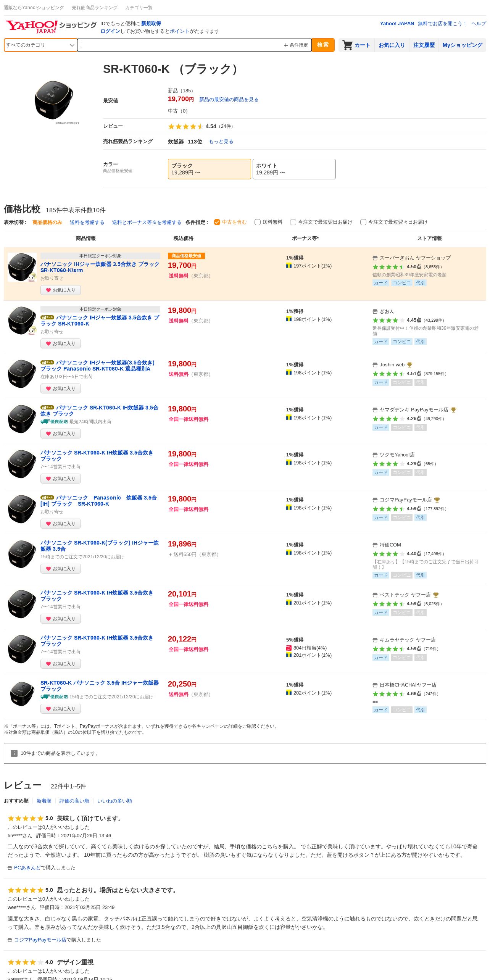Click thumbnail of the 特価COM listing
The width and height of the screenshot is (490, 980).
pos(22,554)
